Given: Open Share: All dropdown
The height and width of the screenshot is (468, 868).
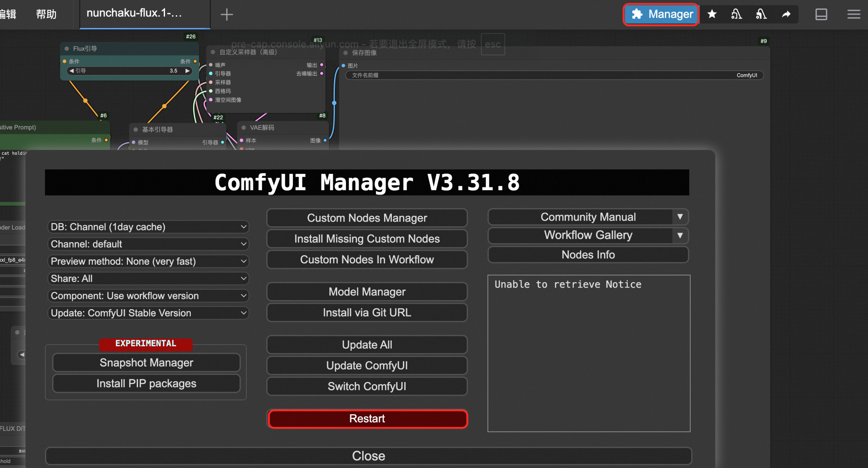Looking at the screenshot, I should (148, 279).
